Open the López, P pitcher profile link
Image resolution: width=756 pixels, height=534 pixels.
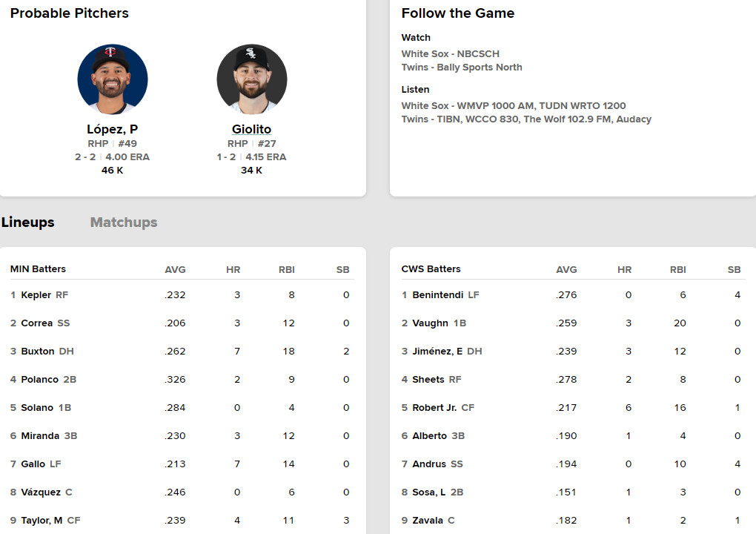click(113, 129)
